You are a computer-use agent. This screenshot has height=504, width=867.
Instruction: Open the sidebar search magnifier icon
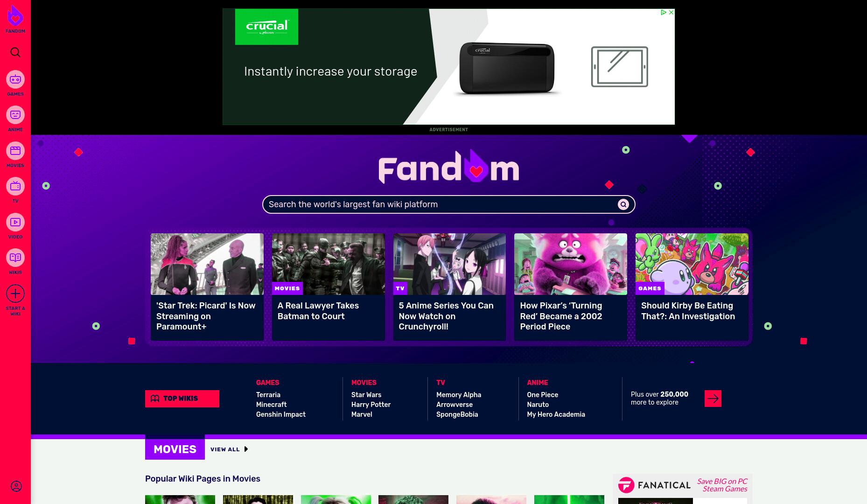15,52
